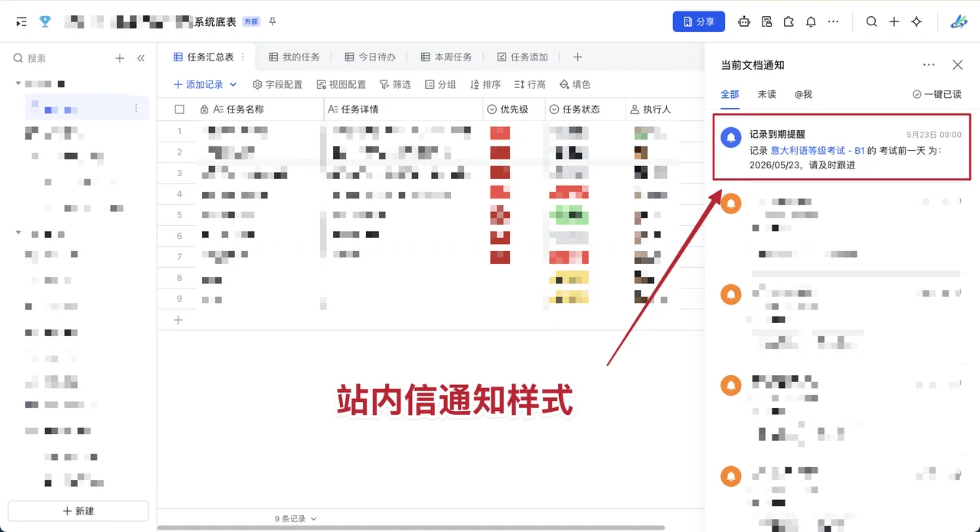980x532 pixels.
Task: Expand the dropdown arrow beside 添加记录
Action: 234,84
